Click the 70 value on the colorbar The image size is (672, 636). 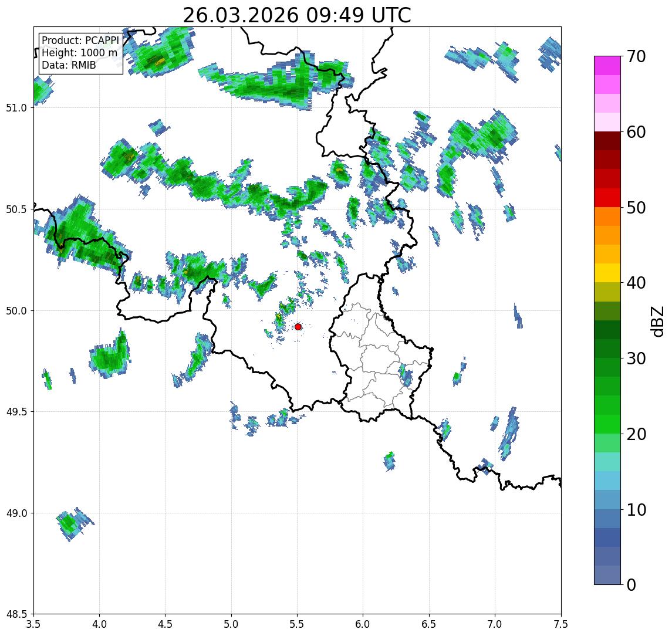point(636,56)
